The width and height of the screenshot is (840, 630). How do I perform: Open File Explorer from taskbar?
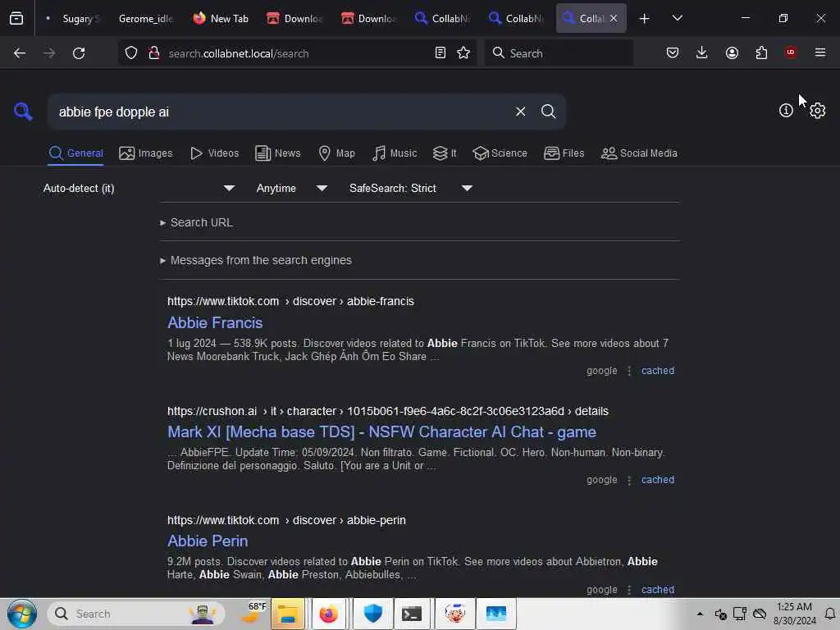click(x=288, y=614)
